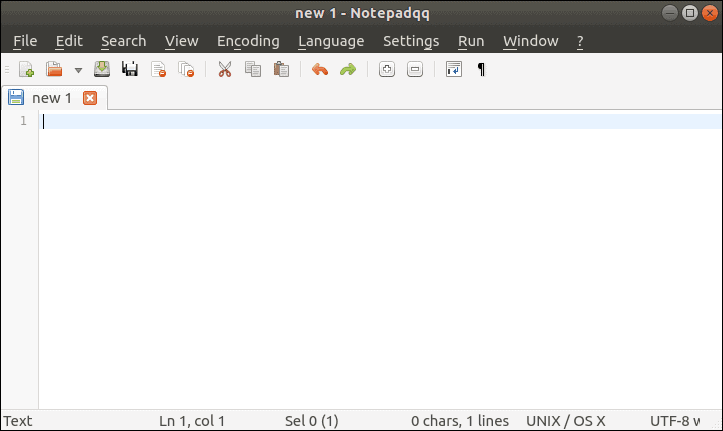This screenshot has height=431, width=723.
Task: Expand the recent files dropdown arrow
Action: click(78, 70)
